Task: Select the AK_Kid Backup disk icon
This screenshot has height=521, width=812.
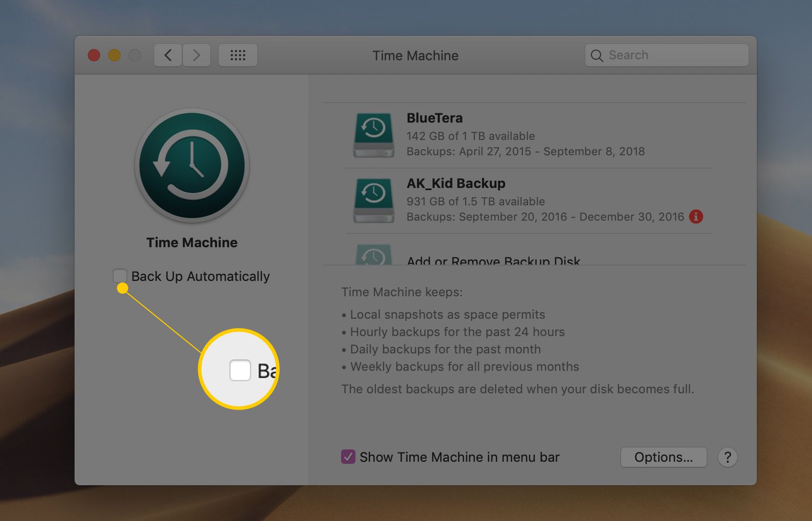Action: [x=374, y=200]
